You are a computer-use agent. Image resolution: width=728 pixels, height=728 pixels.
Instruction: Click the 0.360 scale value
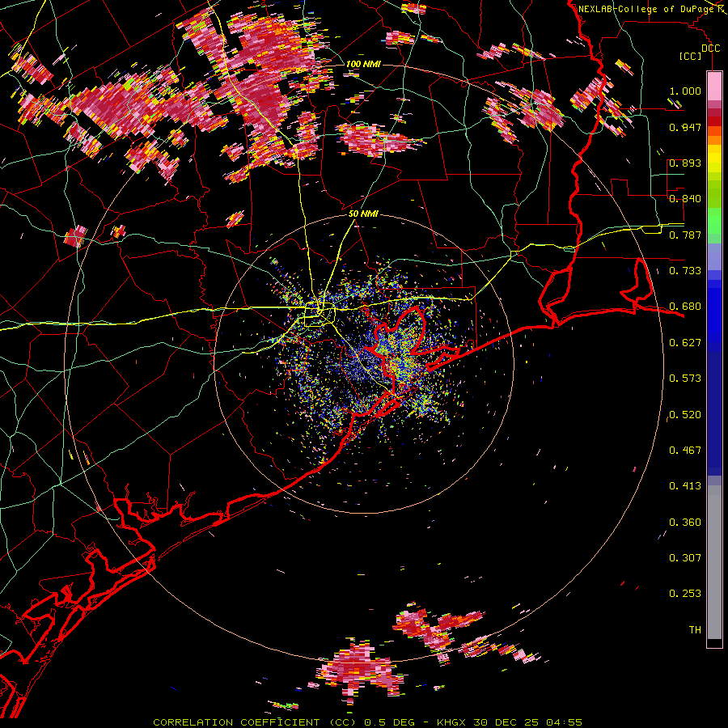click(x=685, y=522)
